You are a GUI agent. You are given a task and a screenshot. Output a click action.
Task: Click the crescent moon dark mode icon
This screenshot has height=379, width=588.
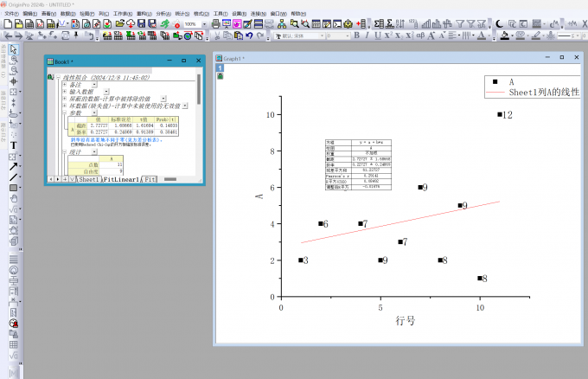pyautogui.click(x=499, y=24)
